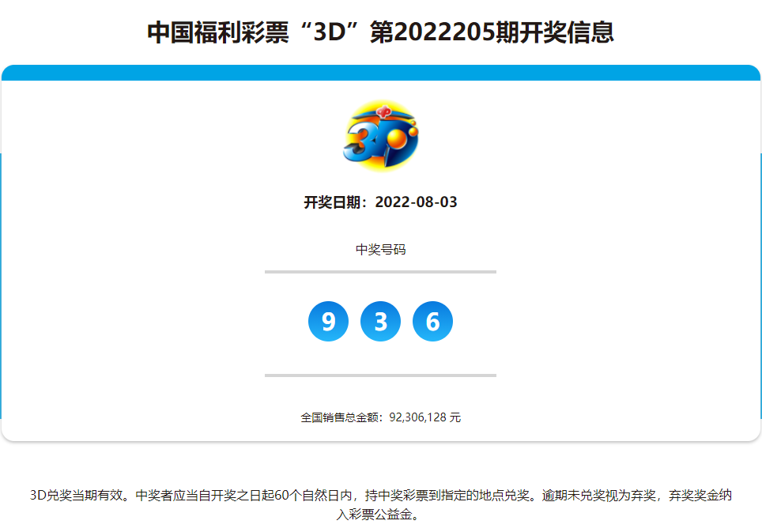Click the gray divider below the number balls
Screen dimensions: 762x532
380,375
